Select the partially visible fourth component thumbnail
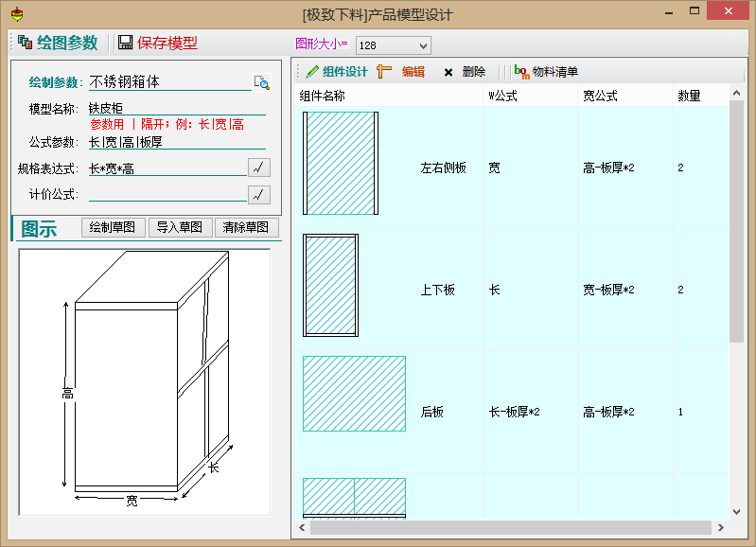Screen dimensions: 756x547 [355, 498]
